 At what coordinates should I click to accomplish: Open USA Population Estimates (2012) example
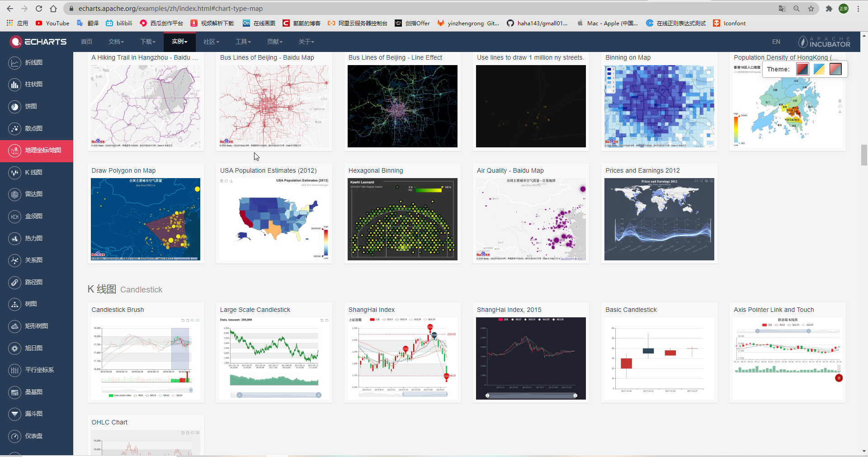(274, 214)
